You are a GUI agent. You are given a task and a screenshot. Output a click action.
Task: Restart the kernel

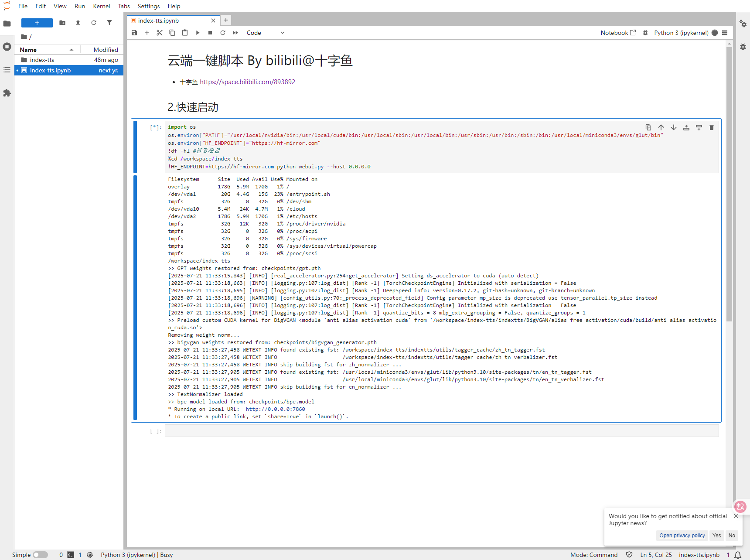click(x=223, y=33)
